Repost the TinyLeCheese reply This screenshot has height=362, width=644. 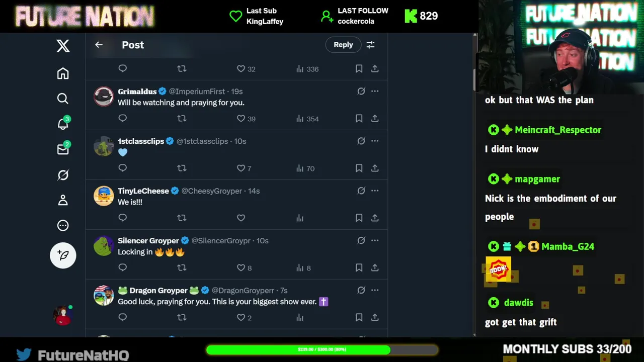pos(182,218)
